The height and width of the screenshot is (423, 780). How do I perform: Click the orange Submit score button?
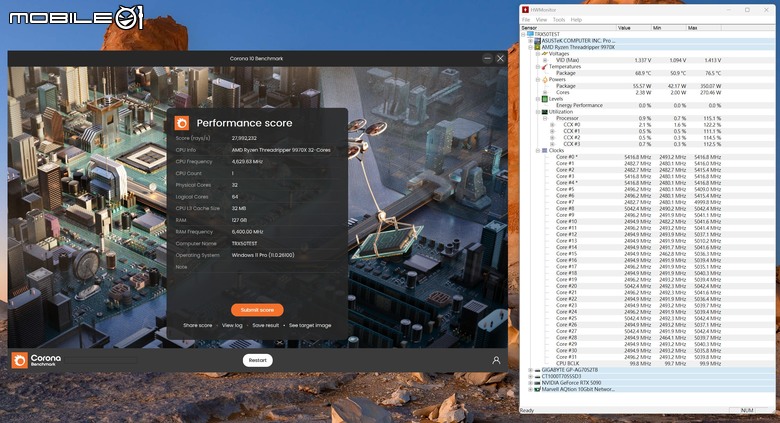[x=257, y=310]
